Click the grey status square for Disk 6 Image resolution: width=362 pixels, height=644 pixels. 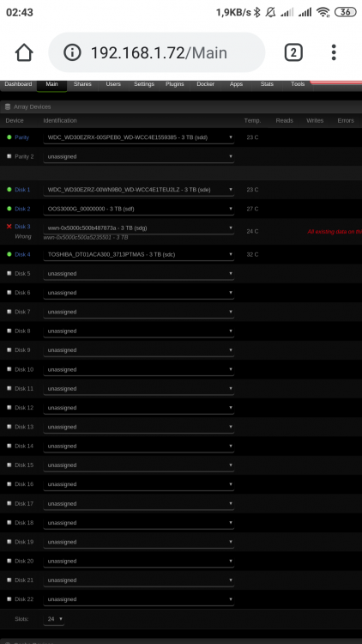9,293
